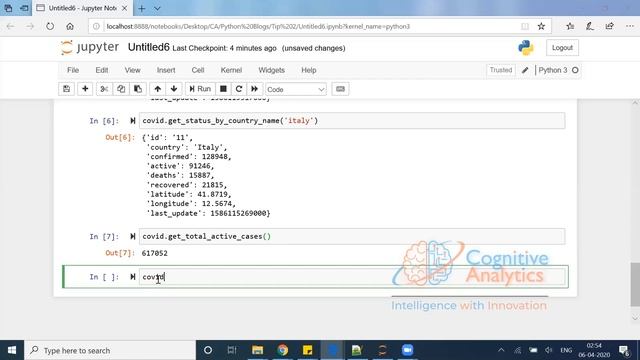Image resolution: width=640 pixels, height=360 pixels.
Task: Run cell In [6] with its run icon
Action: (133, 121)
